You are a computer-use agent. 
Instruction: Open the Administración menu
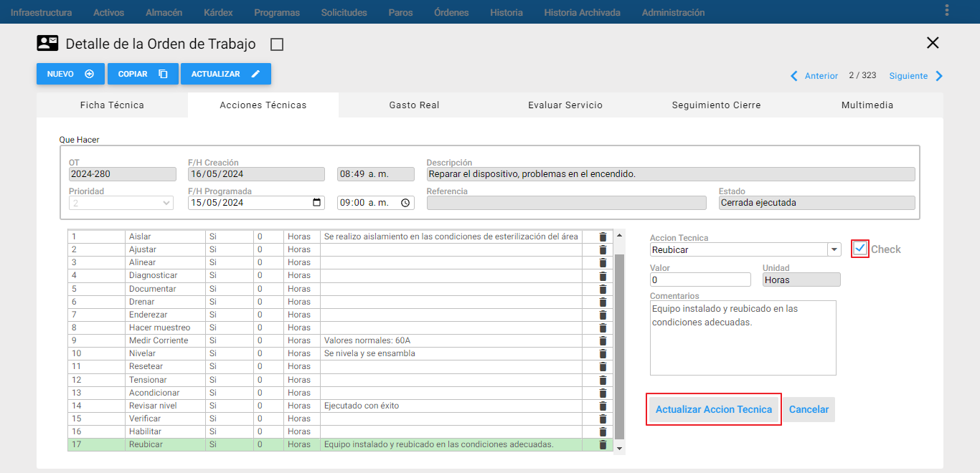(x=673, y=12)
